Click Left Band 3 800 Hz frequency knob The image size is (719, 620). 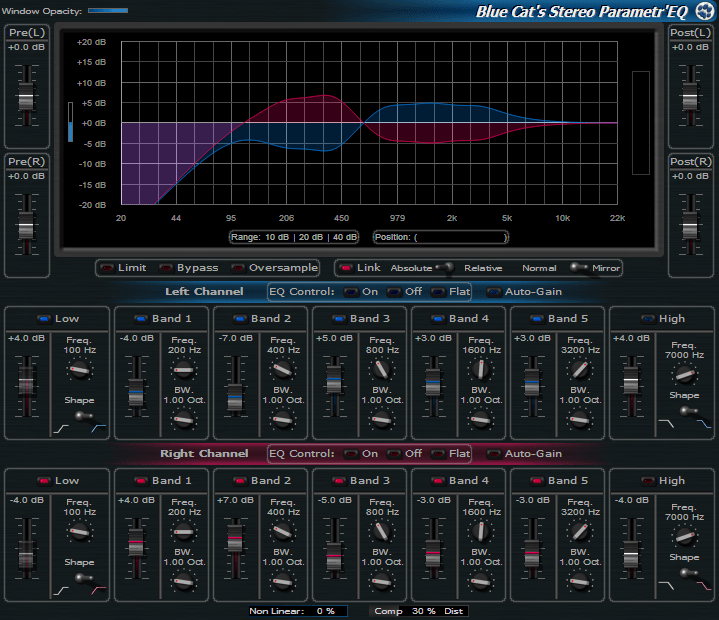pyautogui.click(x=382, y=370)
